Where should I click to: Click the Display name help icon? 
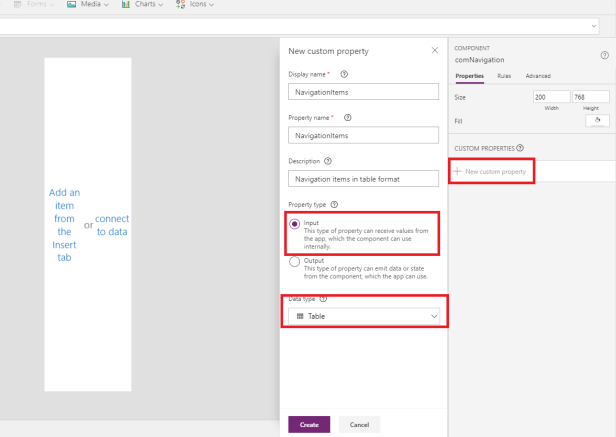point(344,74)
